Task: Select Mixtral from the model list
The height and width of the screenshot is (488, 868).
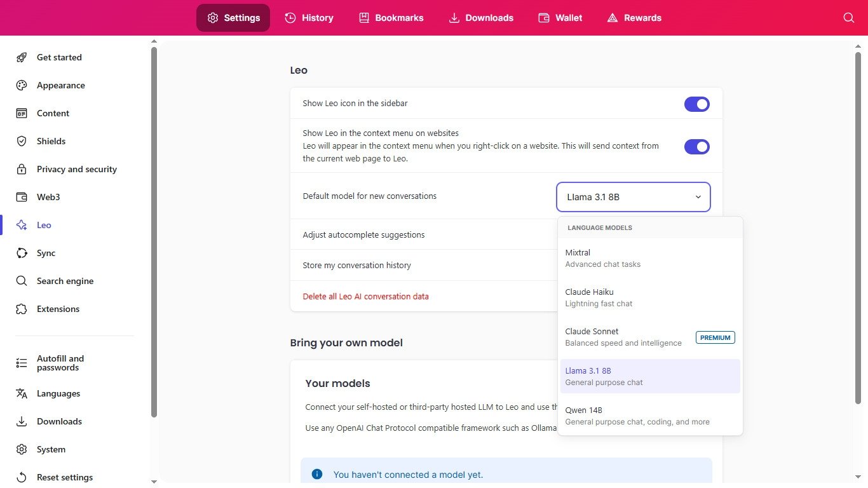Action: 650,258
